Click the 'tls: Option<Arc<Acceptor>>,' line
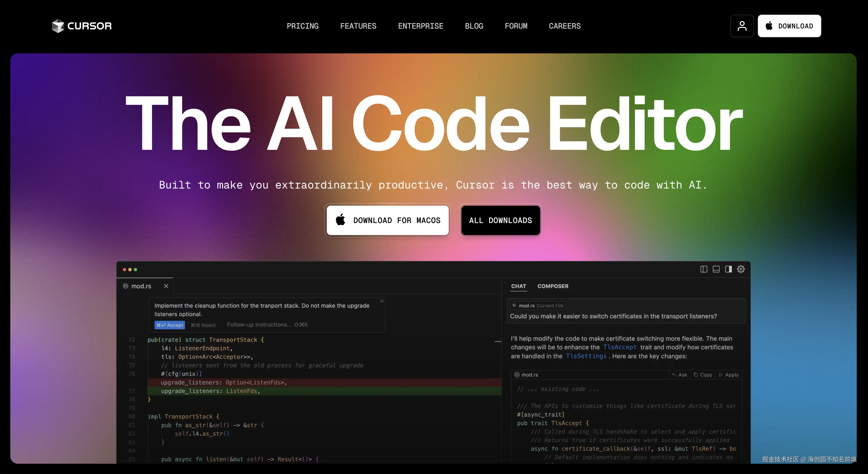This screenshot has height=474, width=868. click(207, 357)
